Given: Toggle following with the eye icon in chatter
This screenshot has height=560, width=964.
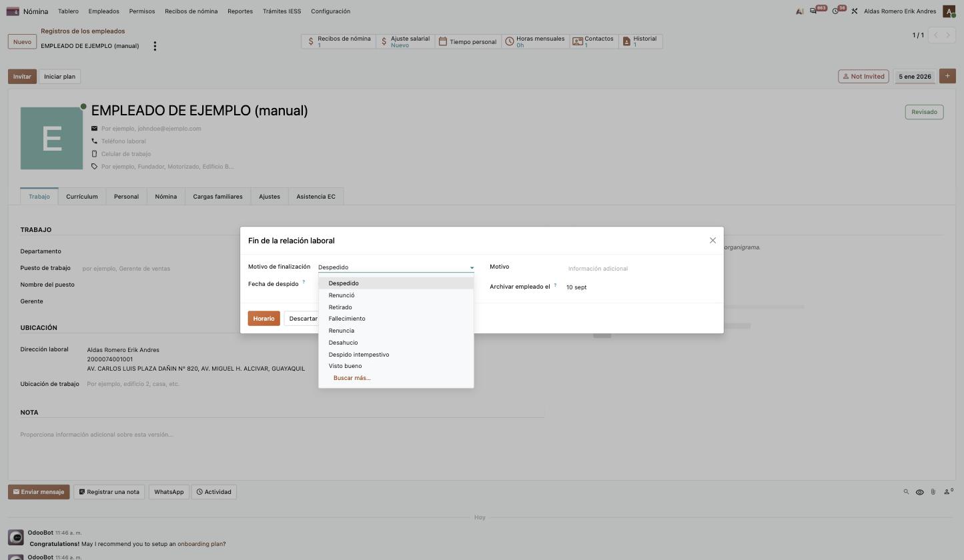Looking at the screenshot, I should click(919, 492).
